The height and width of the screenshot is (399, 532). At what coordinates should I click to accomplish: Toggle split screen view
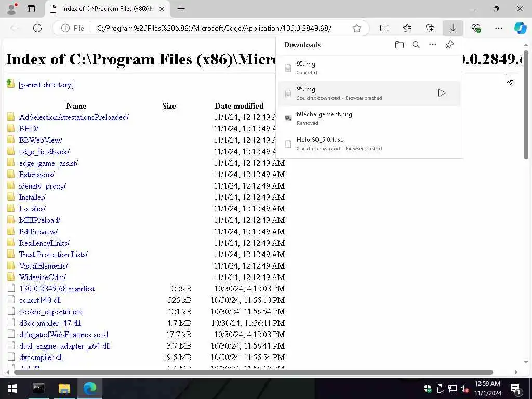(384, 28)
